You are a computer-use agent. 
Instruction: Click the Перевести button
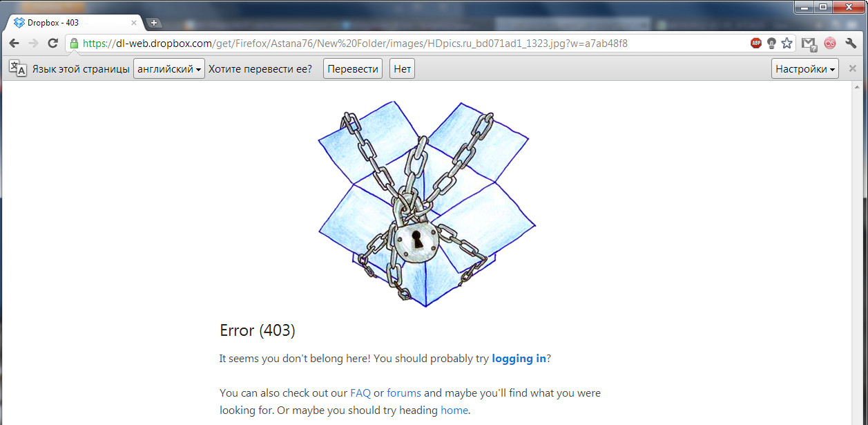(x=353, y=68)
